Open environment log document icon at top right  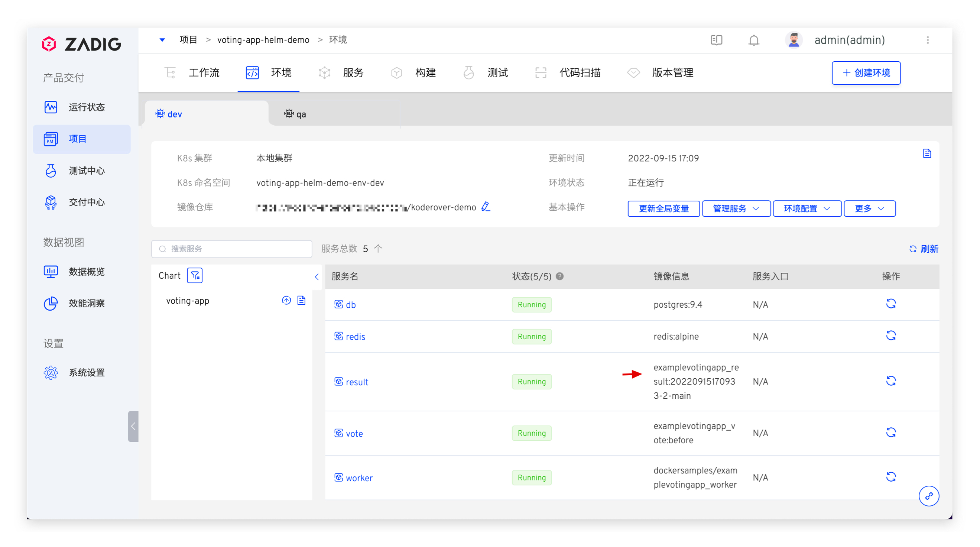927,153
